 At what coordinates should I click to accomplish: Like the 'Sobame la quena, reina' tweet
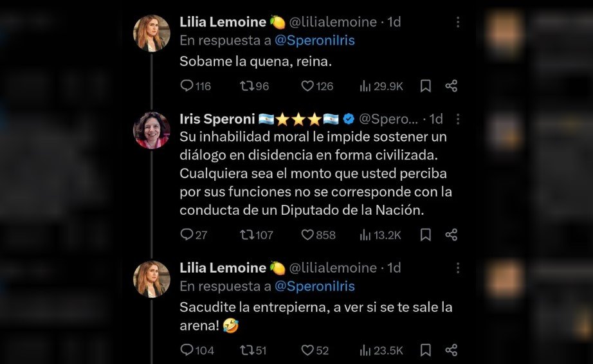click(x=307, y=86)
